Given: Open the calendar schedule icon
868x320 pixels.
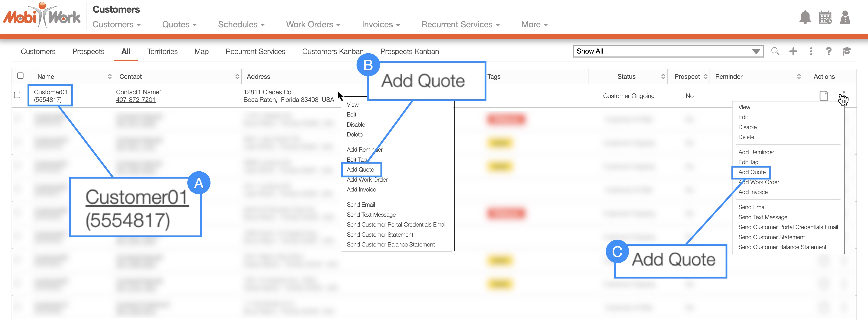Looking at the screenshot, I should 825,17.
